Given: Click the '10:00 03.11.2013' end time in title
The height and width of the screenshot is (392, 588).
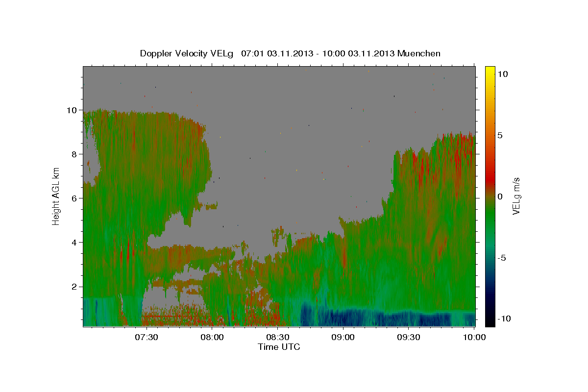Looking at the screenshot, I should coord(358,53).
